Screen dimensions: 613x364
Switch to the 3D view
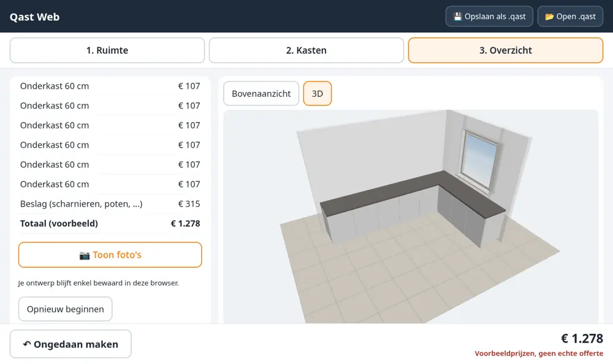[x=318, y=93]
